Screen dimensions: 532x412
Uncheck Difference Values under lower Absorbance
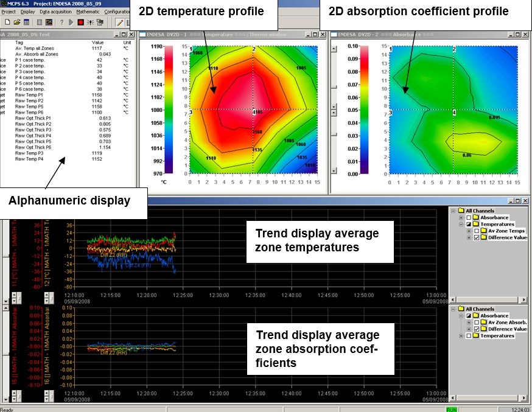click(476, 329)
